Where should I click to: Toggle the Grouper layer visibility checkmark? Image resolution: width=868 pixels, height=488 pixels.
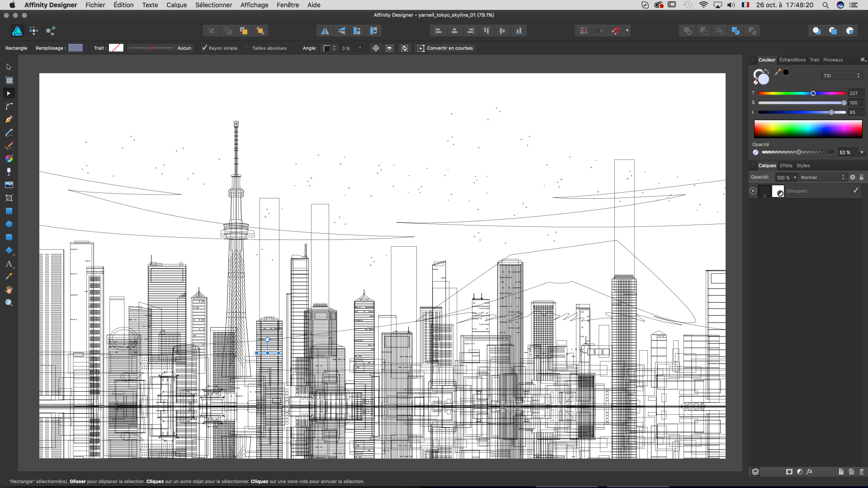click(x=855, y=191)
